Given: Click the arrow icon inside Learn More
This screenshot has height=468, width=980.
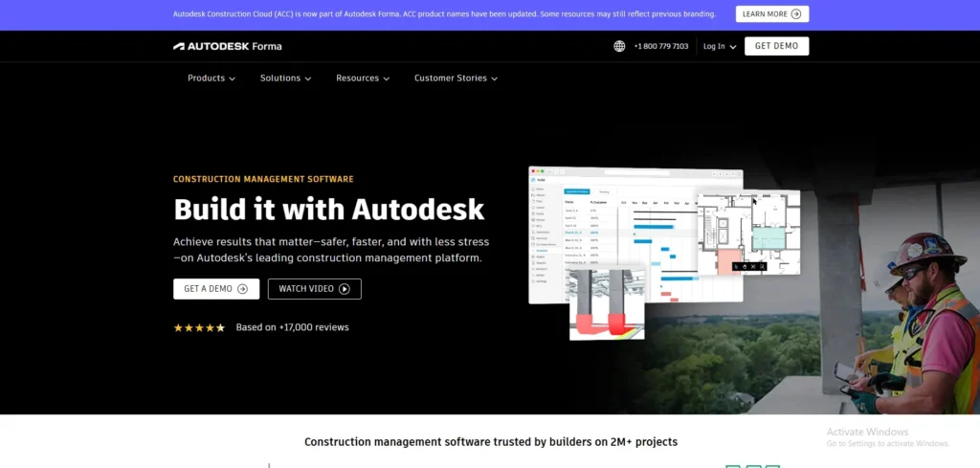Looking at the screenshot, I should [795, 14].
